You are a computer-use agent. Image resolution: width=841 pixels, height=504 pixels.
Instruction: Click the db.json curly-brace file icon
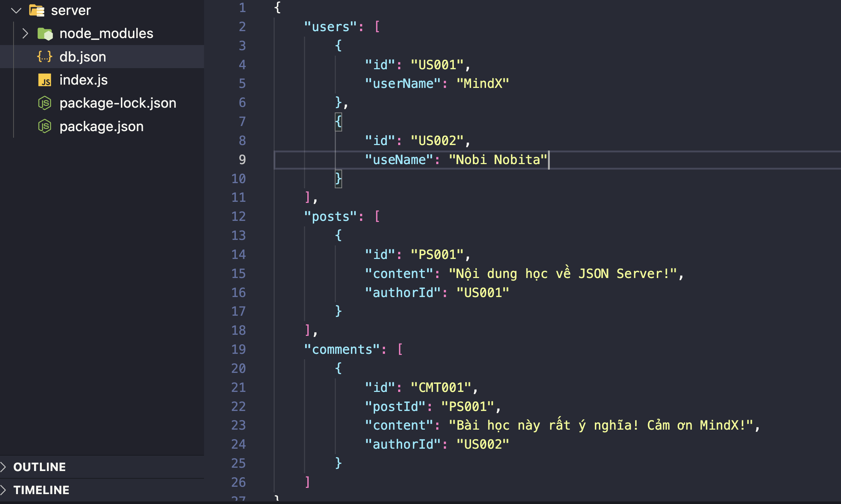(45, 57)
